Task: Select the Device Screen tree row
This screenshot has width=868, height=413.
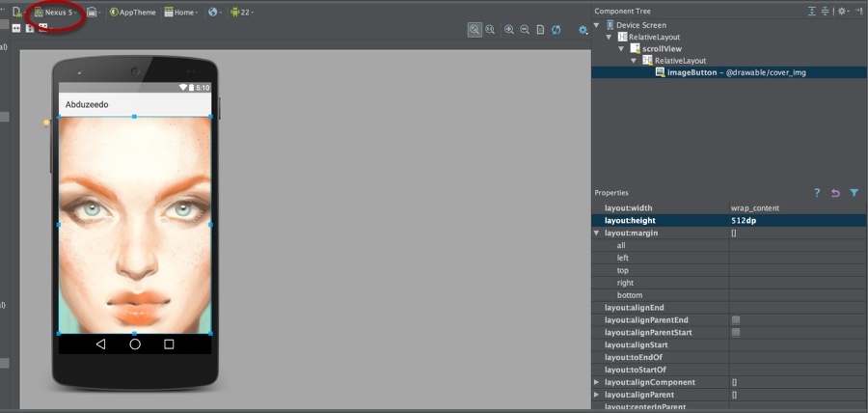Action: [x=729, y=25]
